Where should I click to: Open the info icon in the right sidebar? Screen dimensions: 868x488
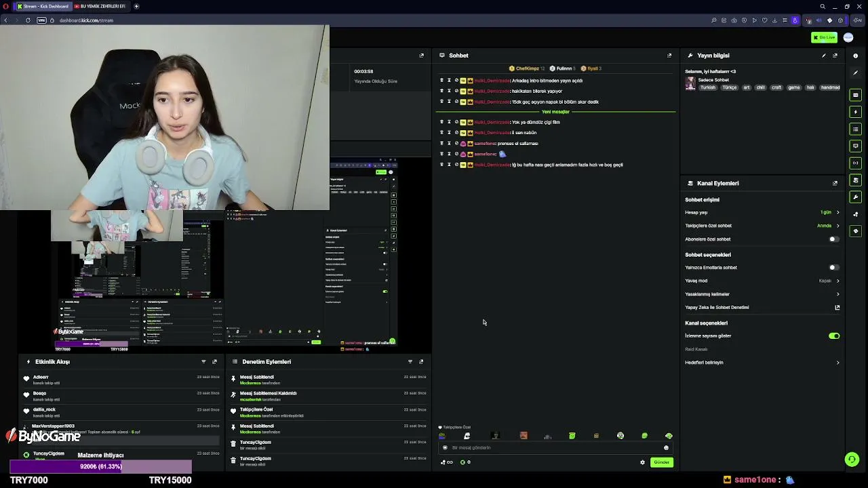click(x=855, y=56)
